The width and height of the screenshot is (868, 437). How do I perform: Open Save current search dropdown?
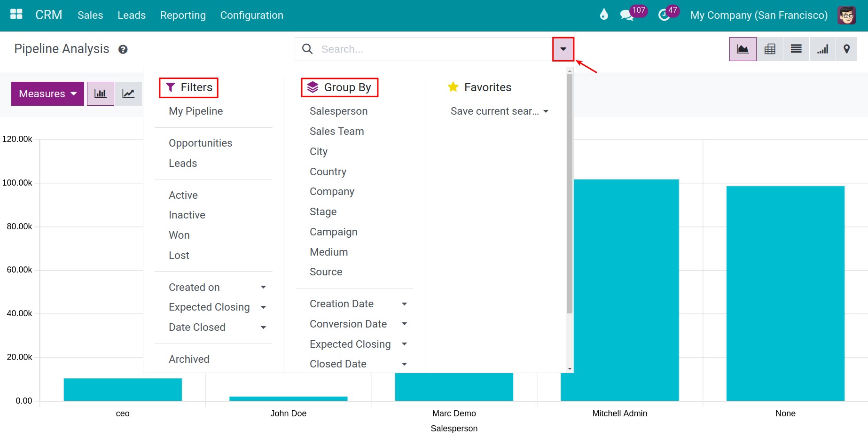pyautogui.click(x=500, y=111)
